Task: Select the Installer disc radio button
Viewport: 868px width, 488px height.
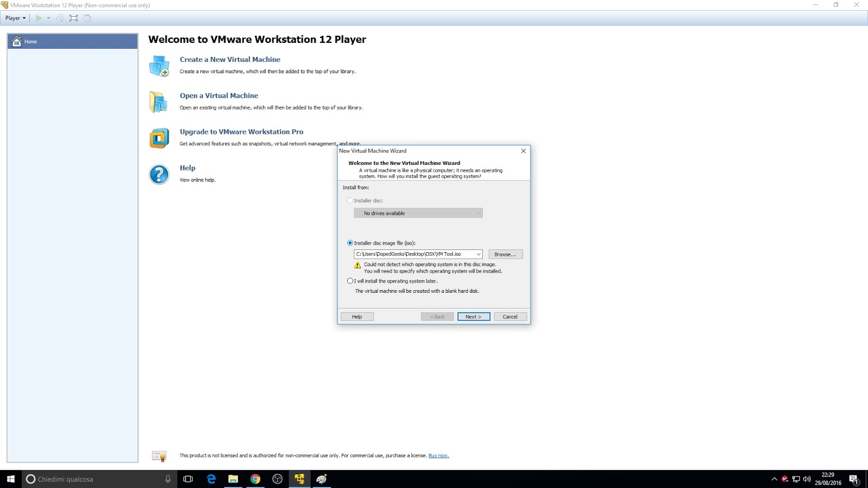Action: click(350, 201)
